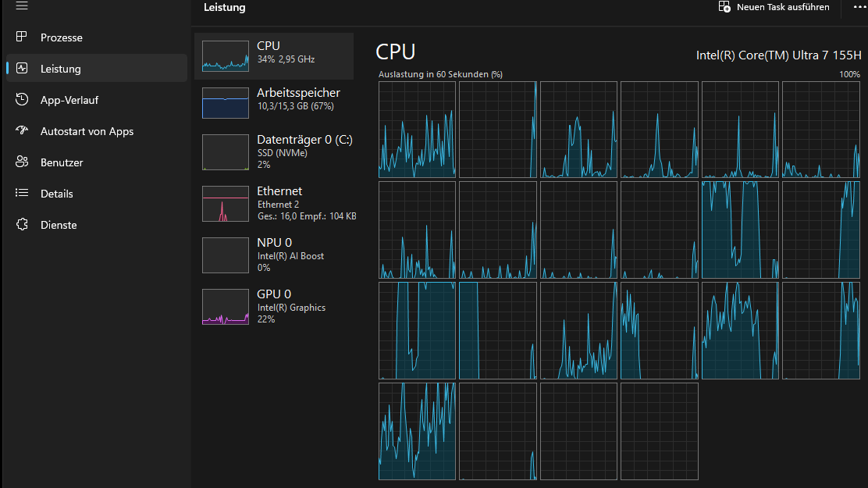Click Auslastung in 60 Sekunden (%) label
This screenshot has height=488, width=868.
tap(440, 74)
